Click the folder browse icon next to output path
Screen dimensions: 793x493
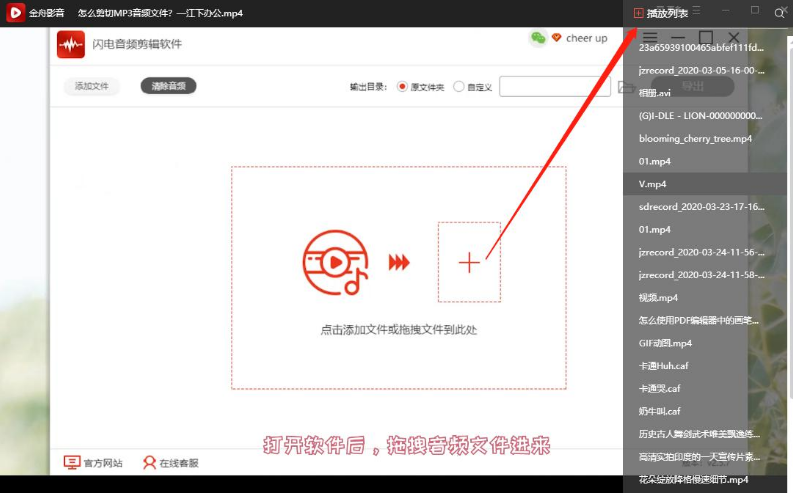click(x=626, y=87)
